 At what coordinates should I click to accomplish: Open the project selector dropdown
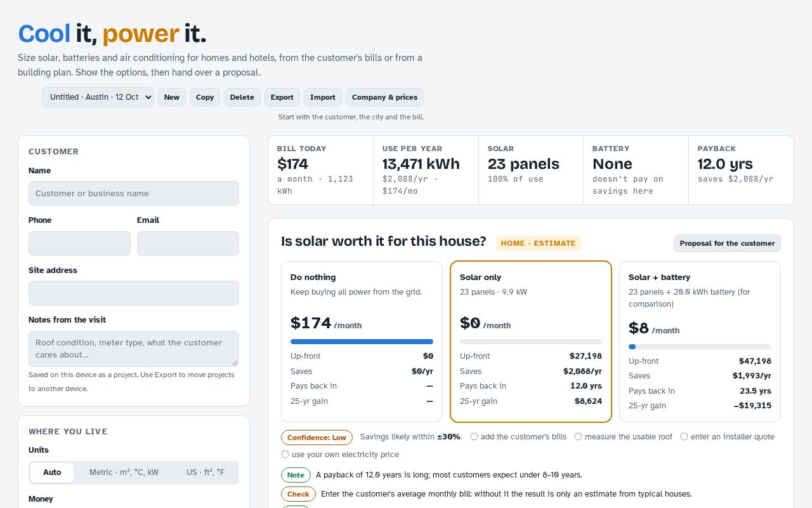coord(98,97)
